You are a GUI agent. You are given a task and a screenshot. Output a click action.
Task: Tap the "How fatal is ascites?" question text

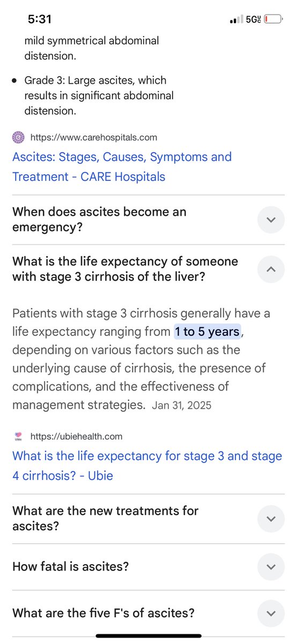point(70,567)
